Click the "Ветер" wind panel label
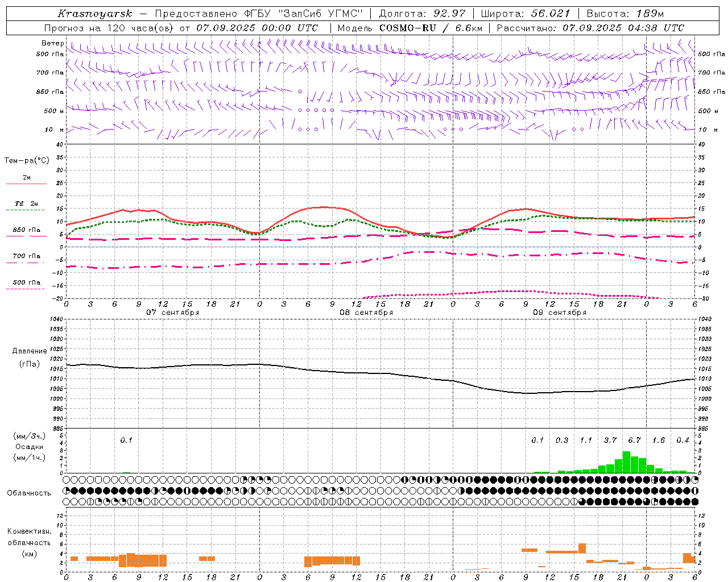Image resolution: width=728 pixels, height=582 pixels. point(52,43)
